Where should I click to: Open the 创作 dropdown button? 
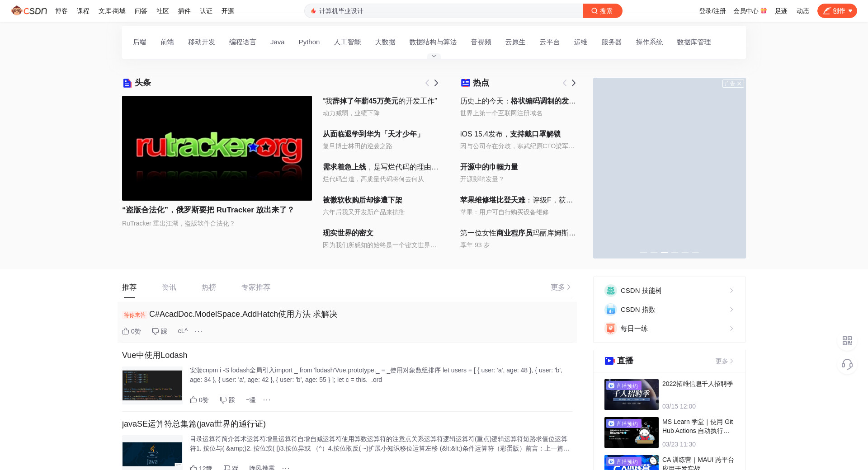click(x=837, y=11)
